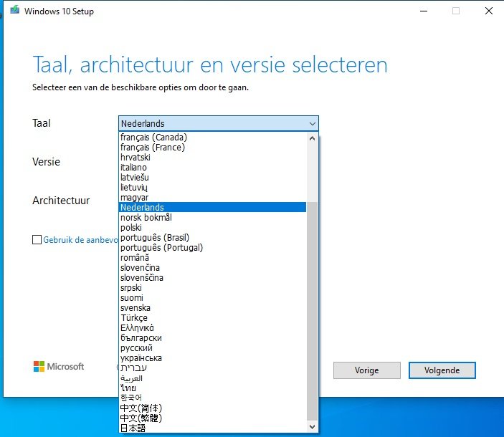Select srpski language option
This screenshot has height=437, width=504.
[x=212, y=287]
